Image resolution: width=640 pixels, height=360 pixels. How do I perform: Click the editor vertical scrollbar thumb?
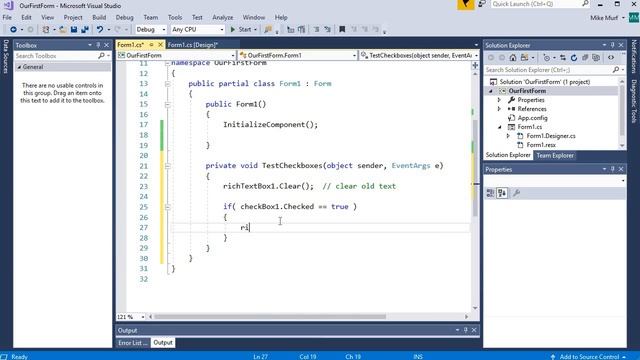coord(475,167)
